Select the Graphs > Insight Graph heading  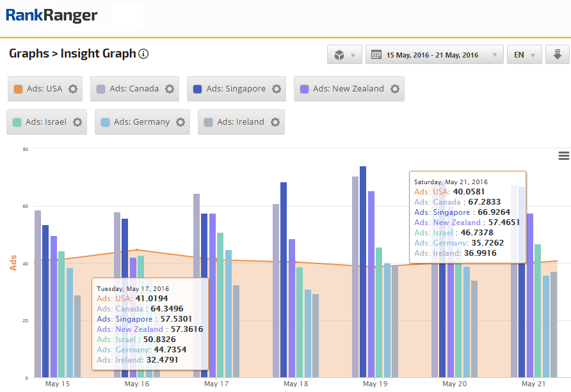coord(72,54)
